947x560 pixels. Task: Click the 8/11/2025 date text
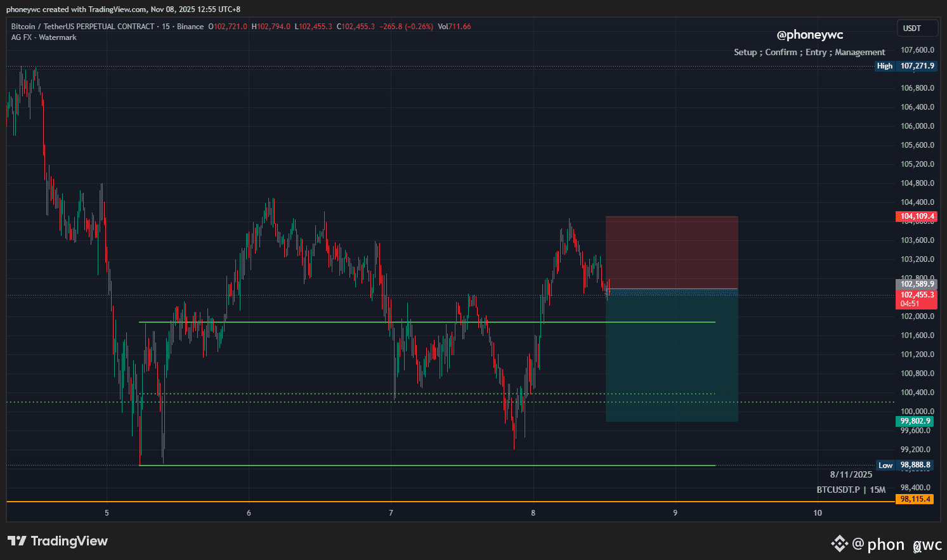click(851, 474)
